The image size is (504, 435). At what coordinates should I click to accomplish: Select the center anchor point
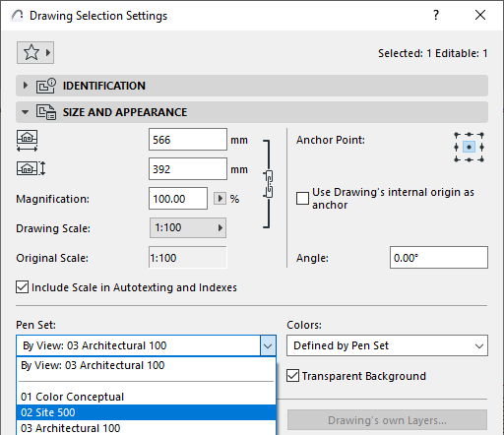click(x=469, y=147)
